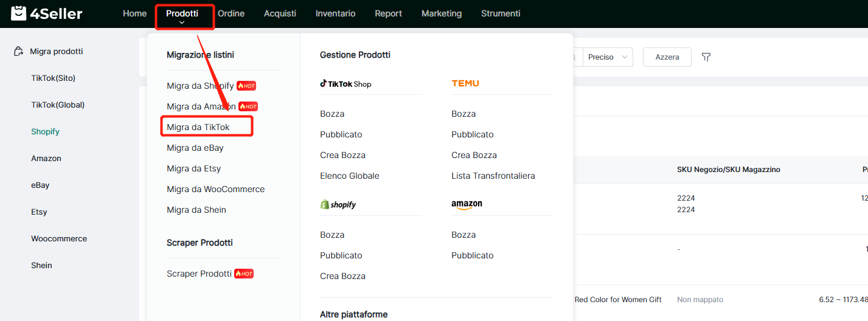868x321 pixels.
Task: Select Migra da Shein
Action: pyautogui.click(x=196, y=210)
